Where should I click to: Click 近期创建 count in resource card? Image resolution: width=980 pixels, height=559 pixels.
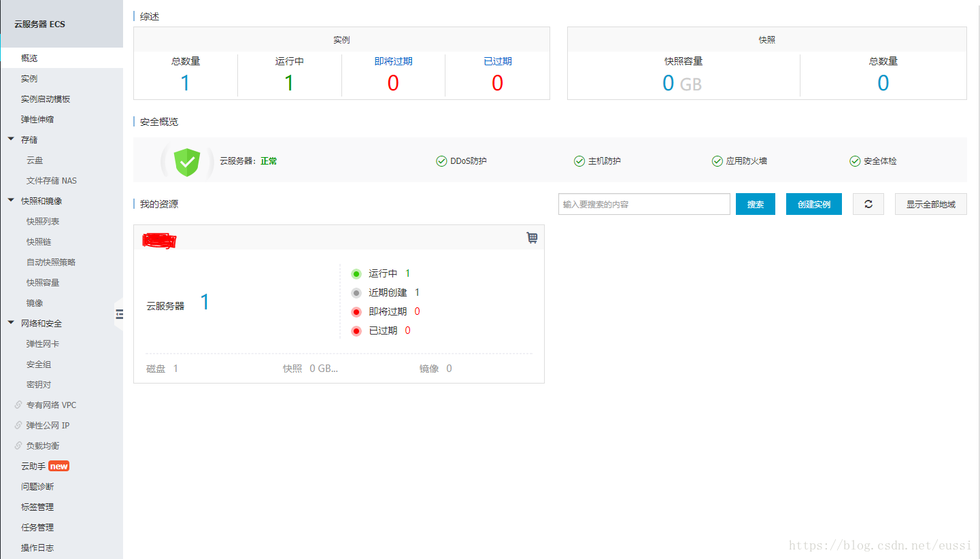[417, 292]
